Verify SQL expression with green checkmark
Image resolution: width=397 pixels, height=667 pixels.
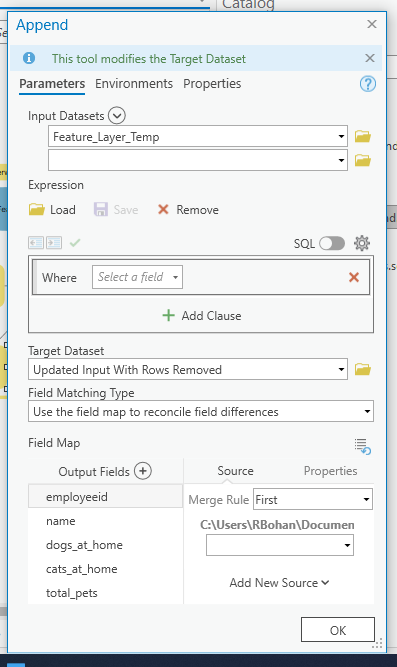75,243
